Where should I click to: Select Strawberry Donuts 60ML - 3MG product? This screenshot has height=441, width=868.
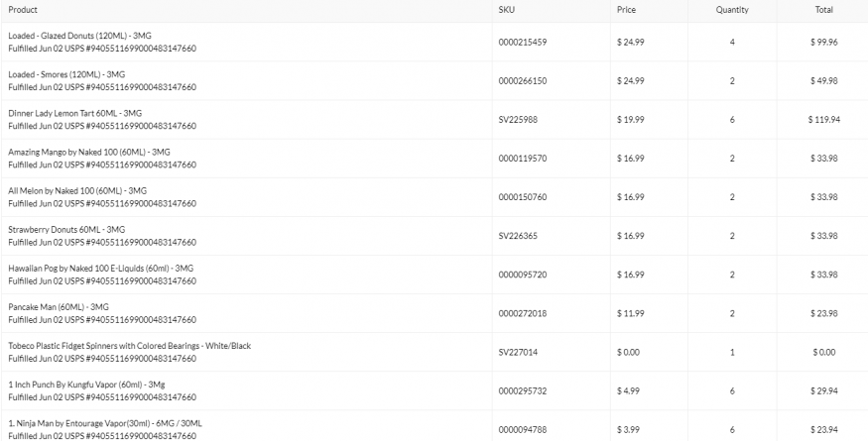click(66, 229)
